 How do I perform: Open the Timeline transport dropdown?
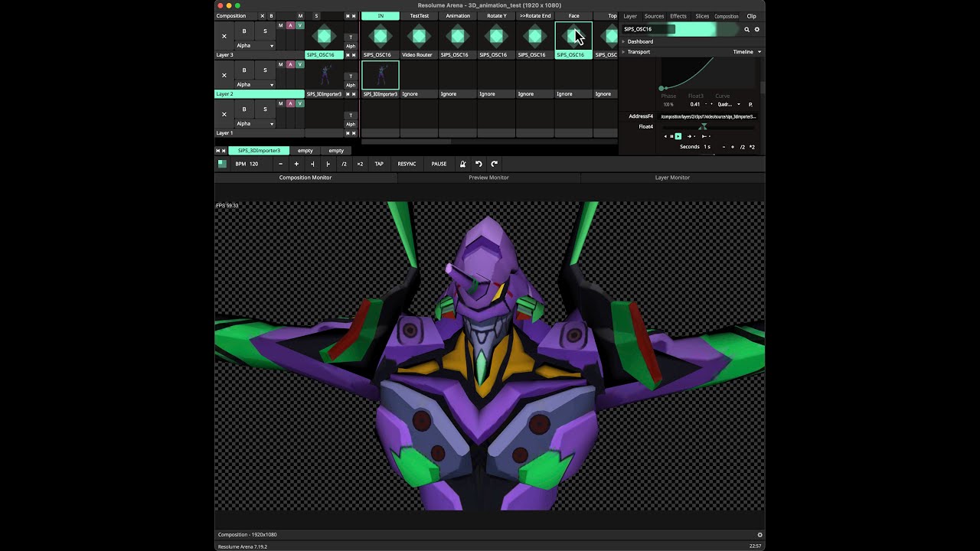point(746,52)
